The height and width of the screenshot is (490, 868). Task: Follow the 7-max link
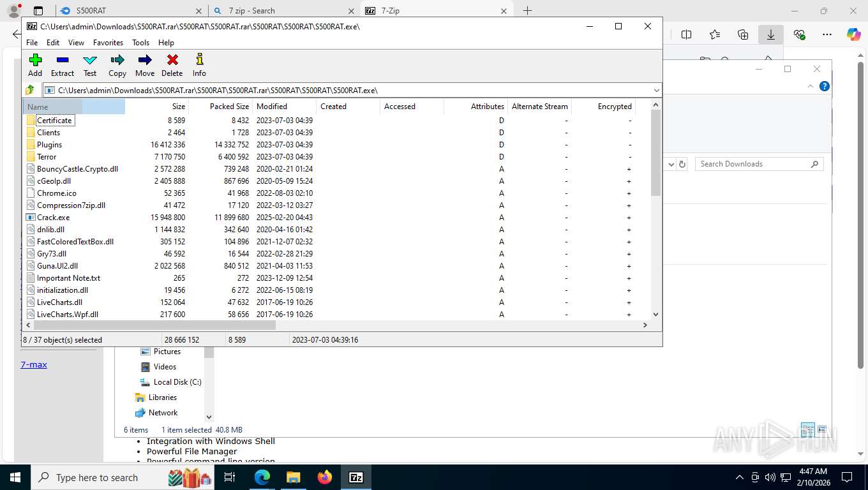(34, 364)
